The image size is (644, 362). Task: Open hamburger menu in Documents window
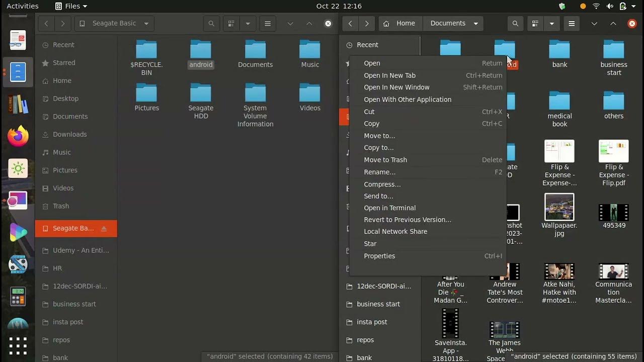pos(572,23)
